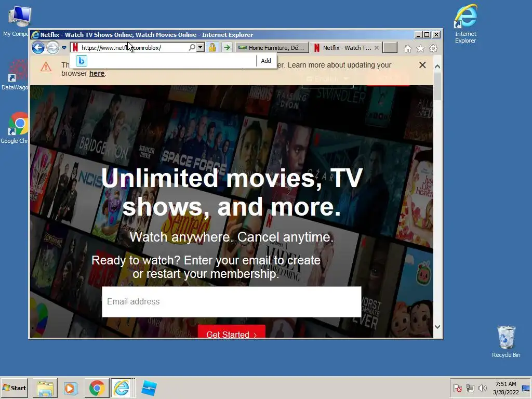Image resolution: width=532 pixels, height=399 pixels.
Task: Click Add in the search provider dropdown
Action: click(266, 61)
